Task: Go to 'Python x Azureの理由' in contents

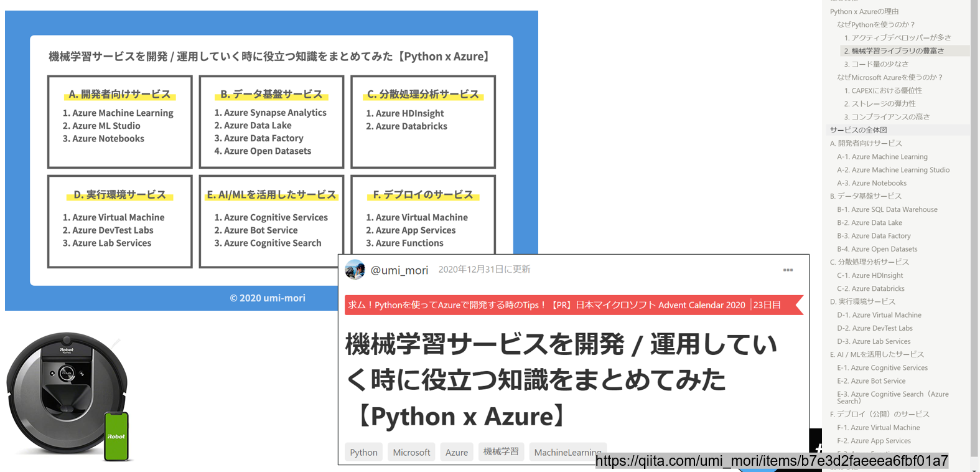Action: [x=864, y=11]
